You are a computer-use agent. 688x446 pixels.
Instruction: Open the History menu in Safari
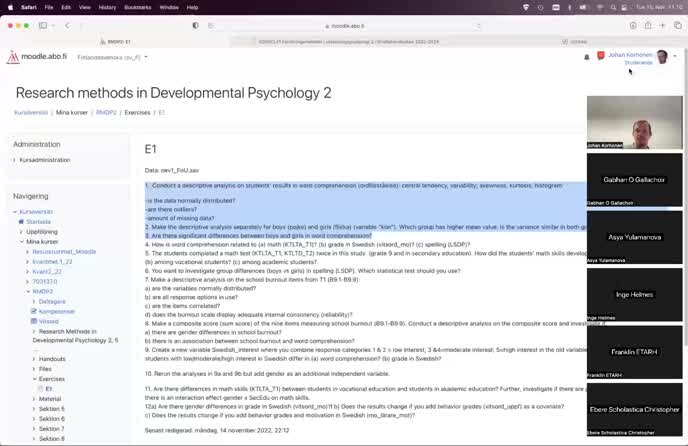(108, 6)
